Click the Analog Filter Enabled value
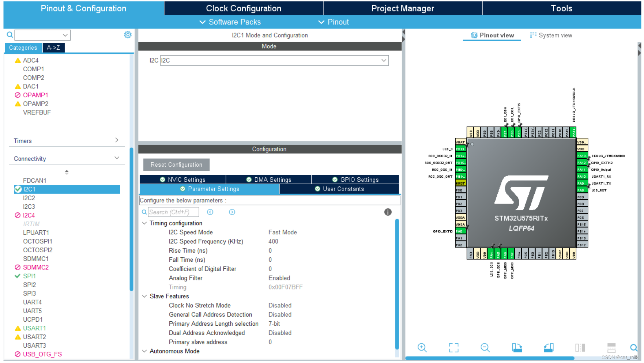 (x=279, y=278)
